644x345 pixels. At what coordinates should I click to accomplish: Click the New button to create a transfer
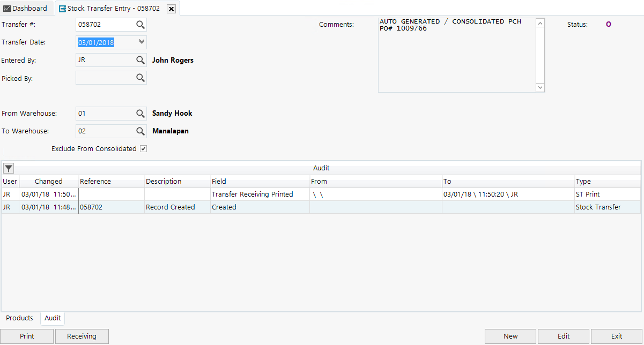click(509, 336)
